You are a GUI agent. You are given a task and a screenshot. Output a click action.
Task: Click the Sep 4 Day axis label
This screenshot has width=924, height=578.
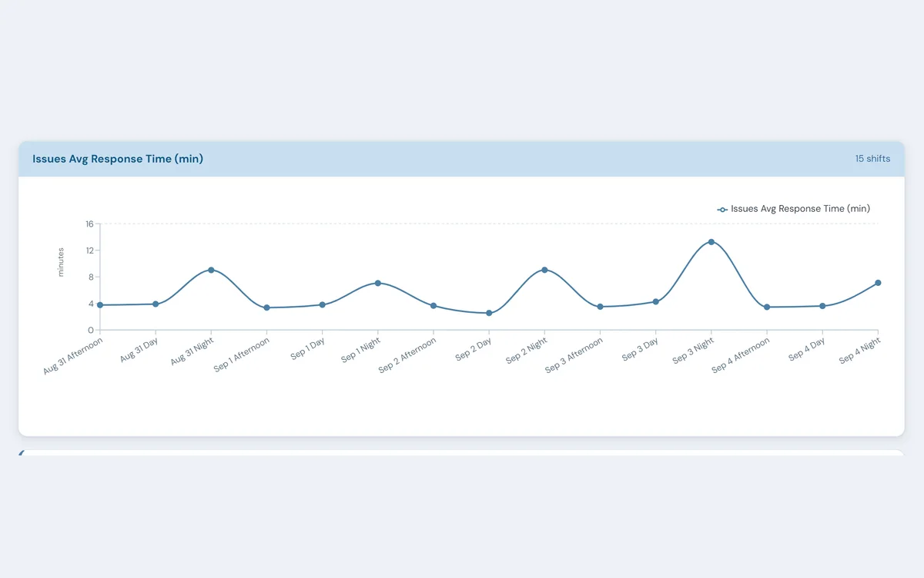807,349
